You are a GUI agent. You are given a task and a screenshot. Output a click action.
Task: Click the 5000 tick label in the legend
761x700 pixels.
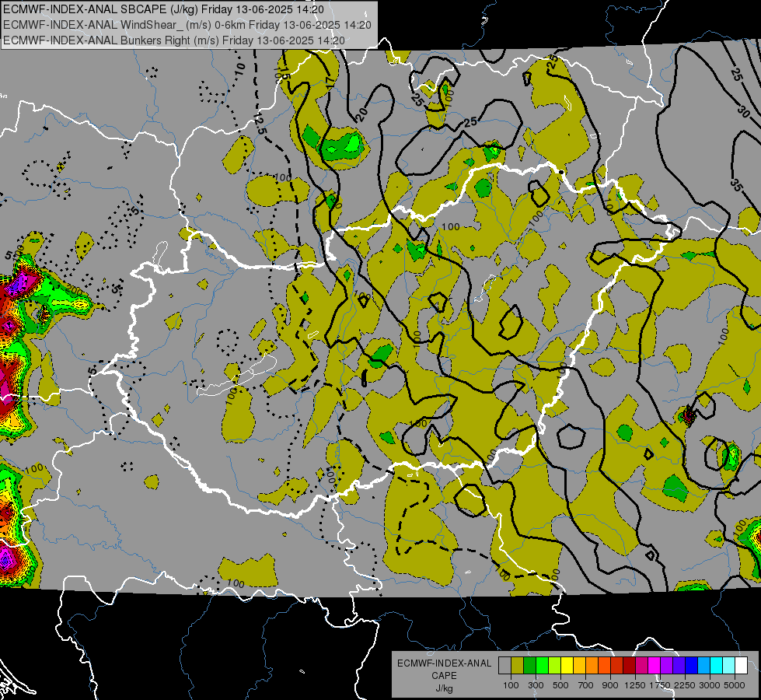(735, 685)
